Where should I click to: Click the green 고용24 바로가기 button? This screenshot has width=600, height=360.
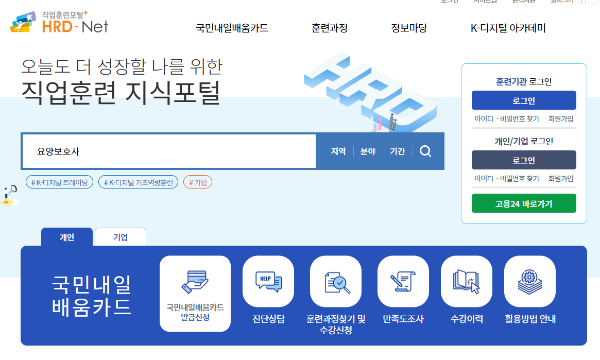[x=524, y=204]
